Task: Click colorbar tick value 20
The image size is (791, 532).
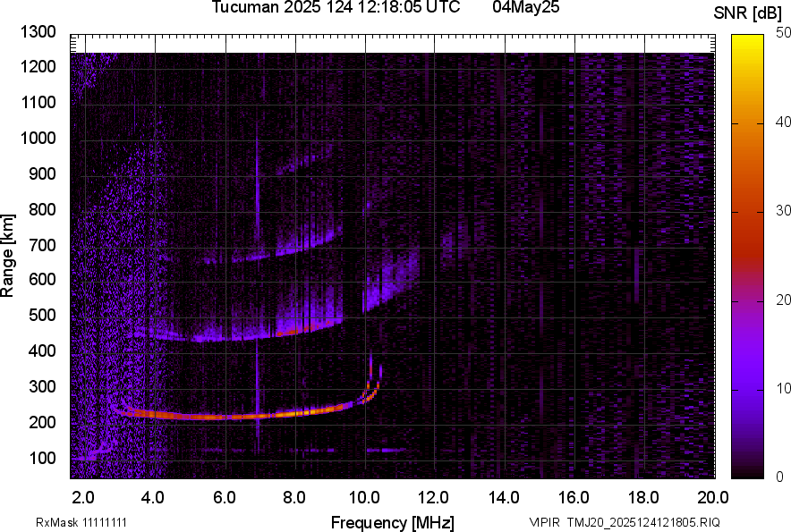Action: click(784, 300)
